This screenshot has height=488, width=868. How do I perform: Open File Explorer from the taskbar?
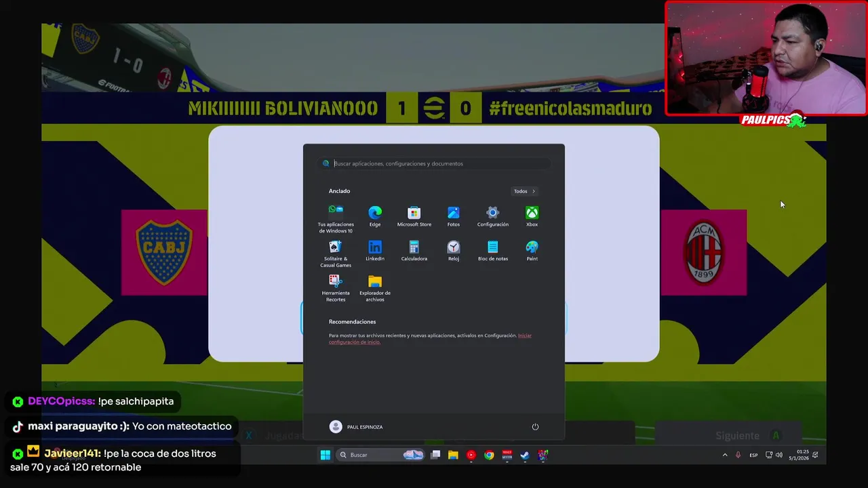[x=453, y=455]
